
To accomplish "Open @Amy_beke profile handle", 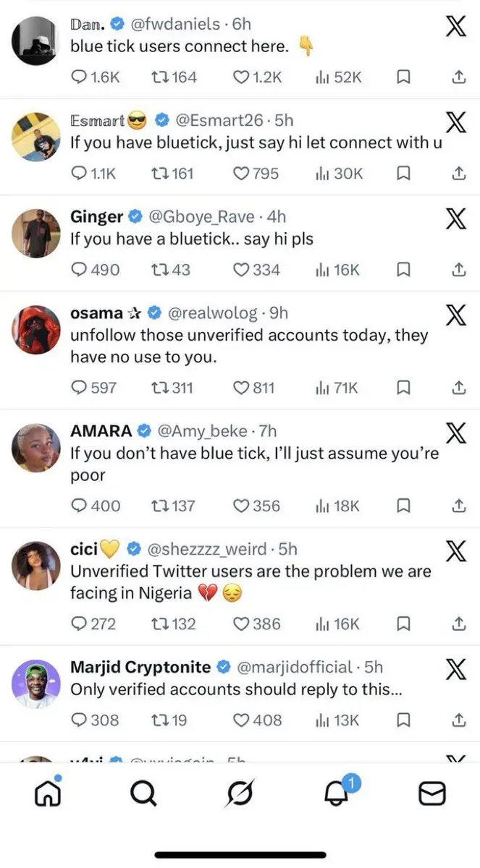I will (205, 431).
